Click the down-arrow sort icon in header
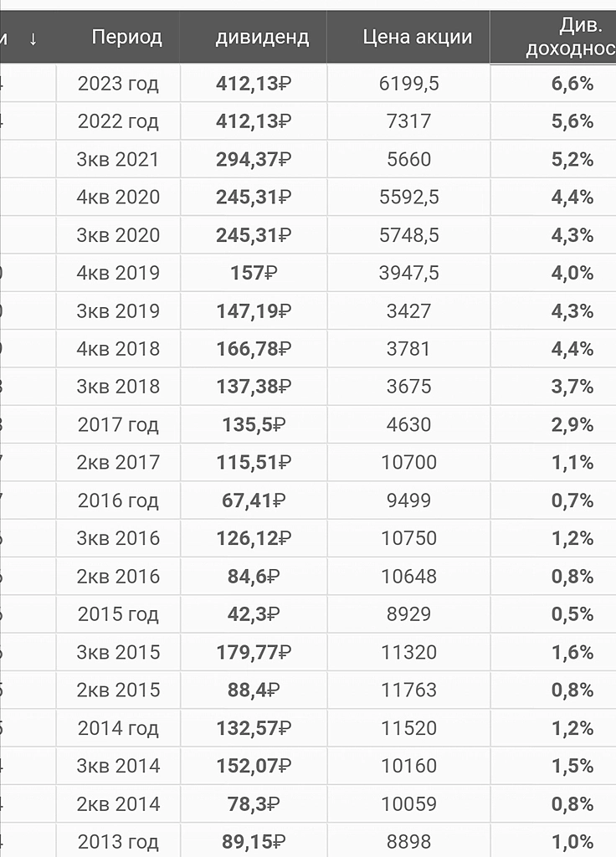Viewport: 616px width, 857px height. pos(33,38)
